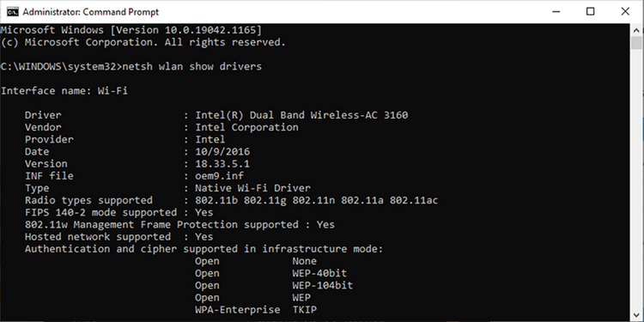Click the Vendor value Intel Corporation
Screen dimensions: 644x322
246,127
